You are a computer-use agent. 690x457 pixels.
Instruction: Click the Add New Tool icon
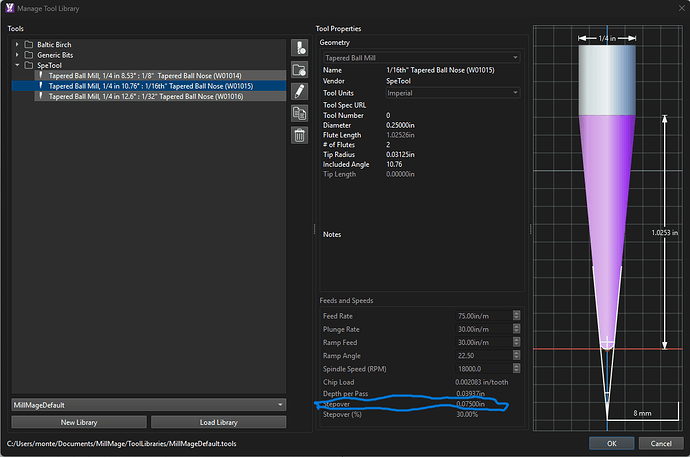pos(300,48)
